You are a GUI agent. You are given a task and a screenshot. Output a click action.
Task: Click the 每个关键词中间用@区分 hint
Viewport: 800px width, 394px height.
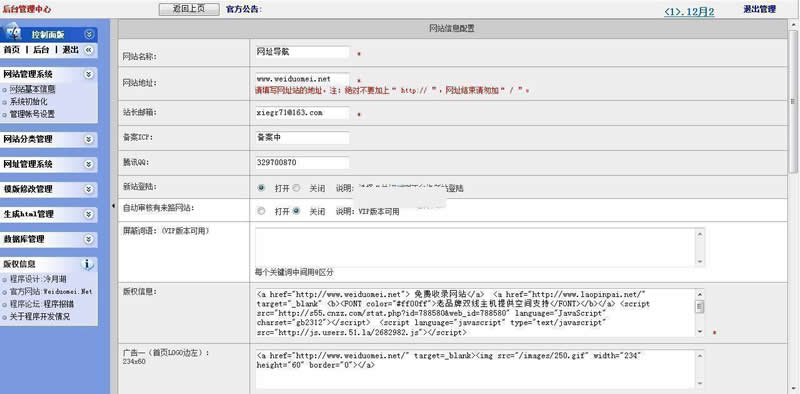(294, 273)
